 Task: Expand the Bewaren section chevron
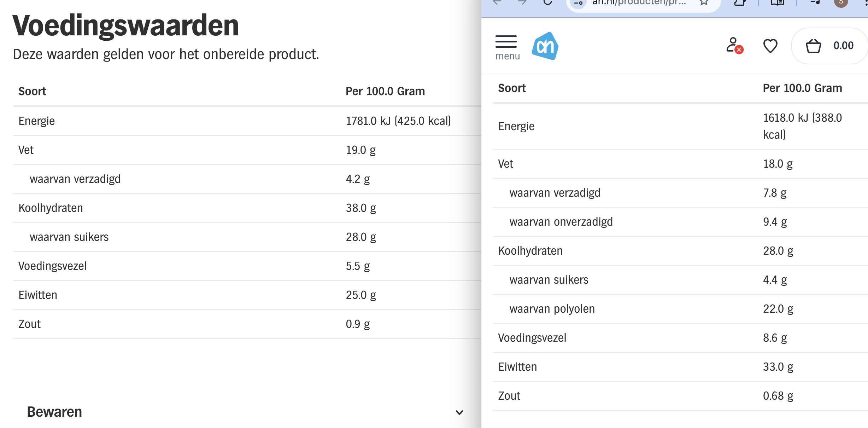click(459, 412)
